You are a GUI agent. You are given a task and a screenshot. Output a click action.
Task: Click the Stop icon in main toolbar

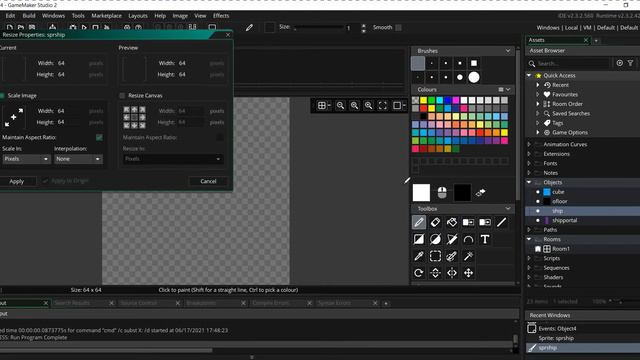click(x=96, y=27)
